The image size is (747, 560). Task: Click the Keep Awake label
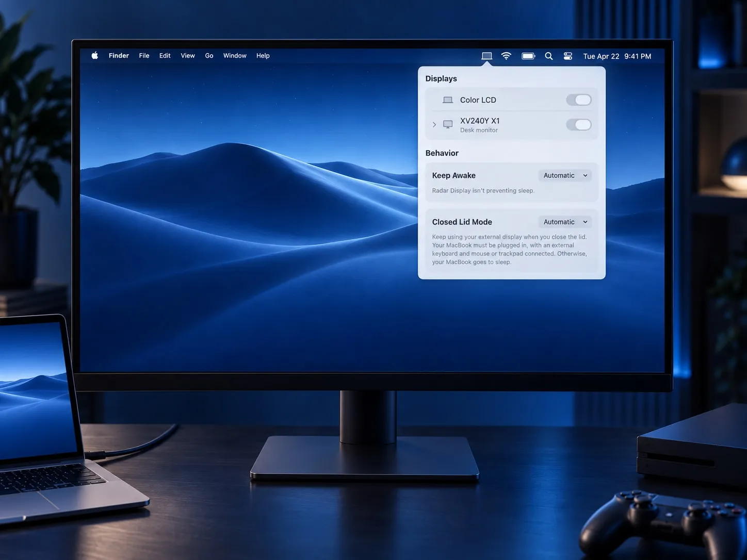[x=454, y=175]
